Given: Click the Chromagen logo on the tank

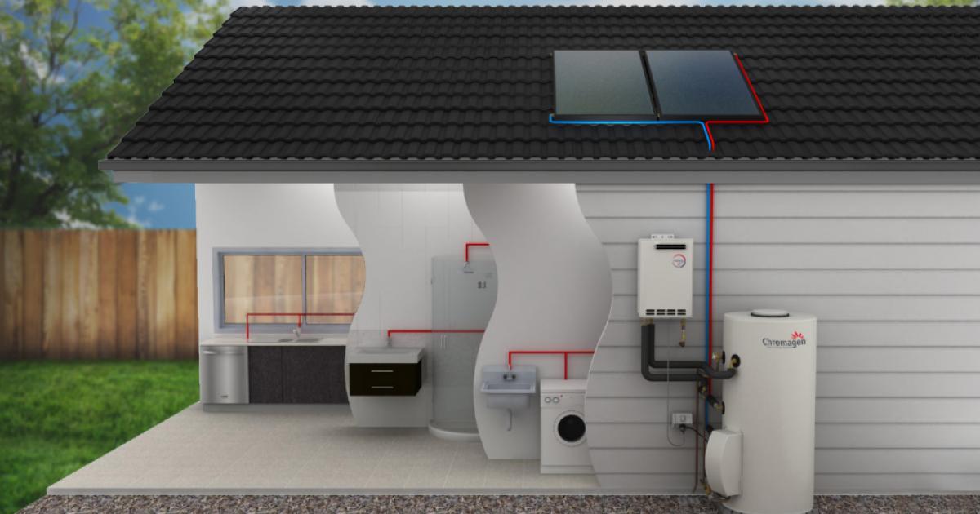Looking at the screenshot, I should [x=784, y=339].
